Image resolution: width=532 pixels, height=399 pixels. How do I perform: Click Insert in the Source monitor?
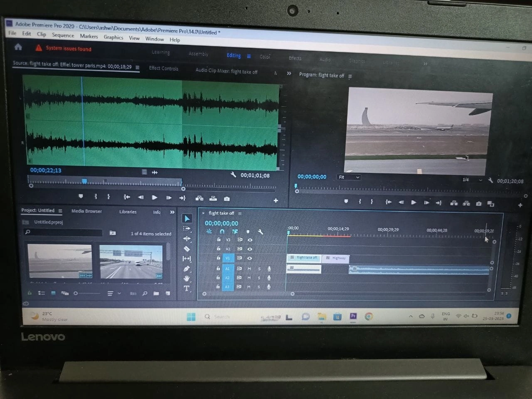tap(199, 198)
